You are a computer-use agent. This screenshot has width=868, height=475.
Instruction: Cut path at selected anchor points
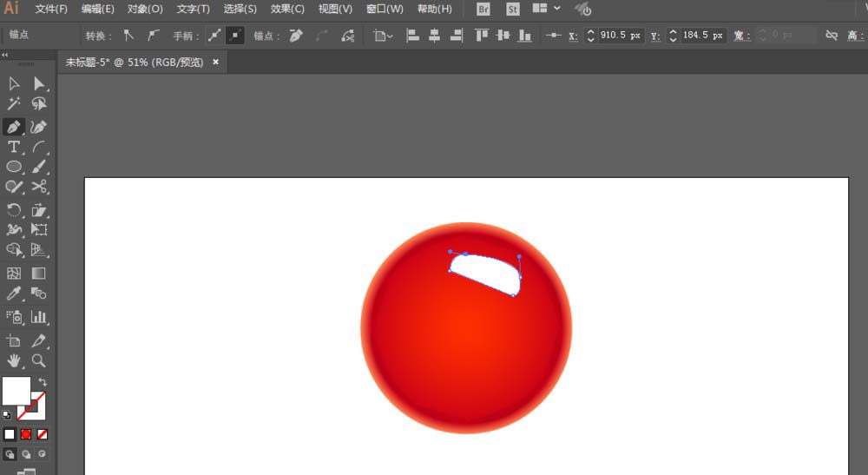tap(348, 36)
